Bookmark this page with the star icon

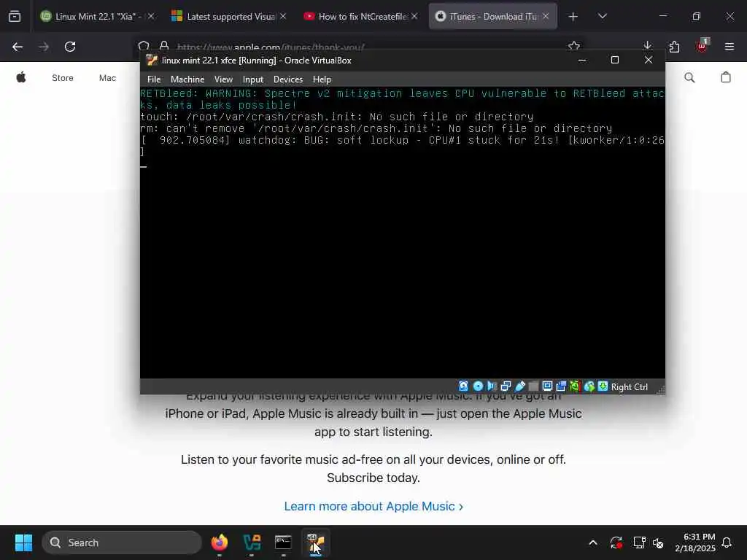click(574, 46)
